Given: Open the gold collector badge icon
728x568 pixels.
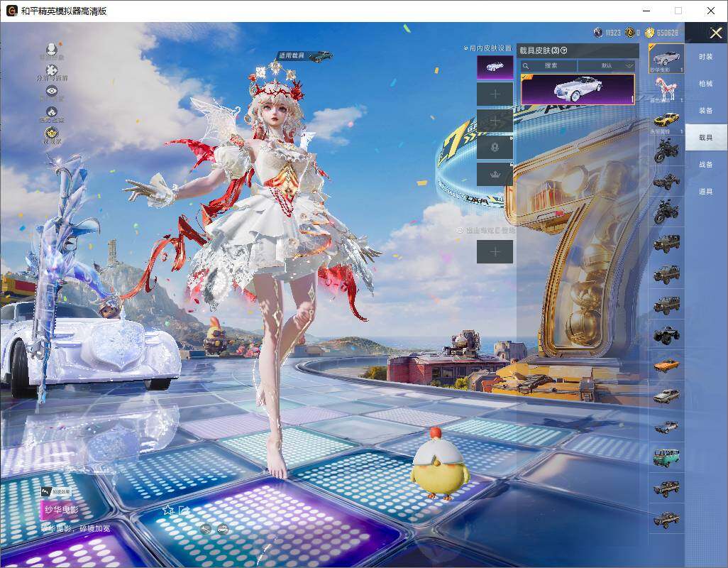Looking at the screenshot, I should pyautogui.click(x=52, y=135).
